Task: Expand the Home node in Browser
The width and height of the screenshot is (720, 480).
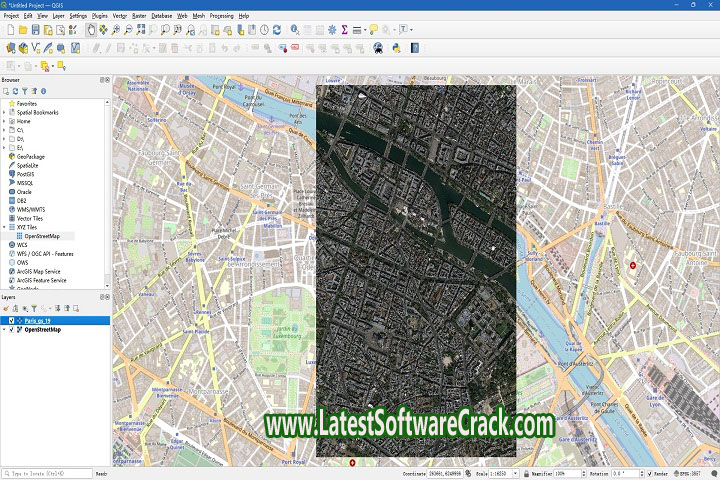Action: coord(5,121)
